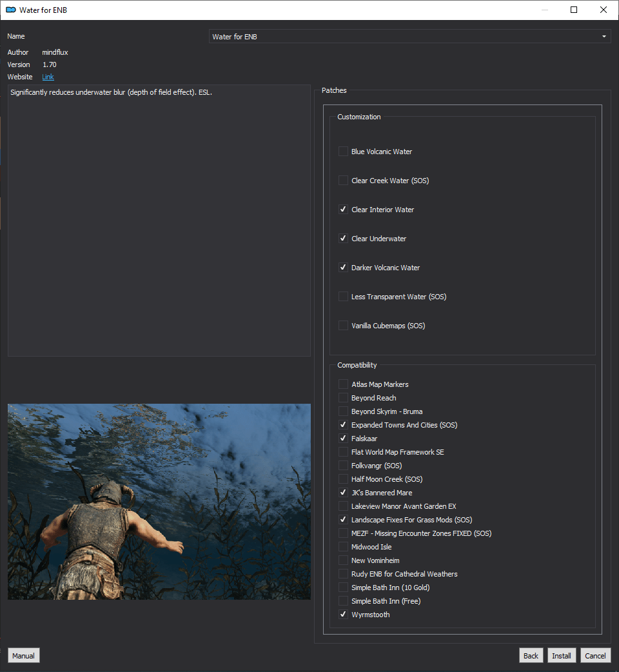Click the Customization group heading

pyautogui.click(x=359, y=117)
